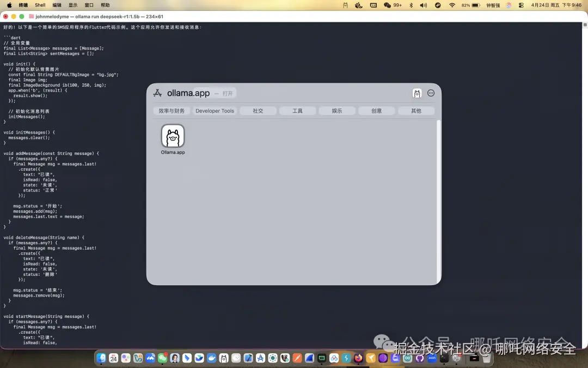Viewport: 588px width, 368px height.
Task: Click the WeChat 99+ menu bar icon
Action: coord(393,5)
